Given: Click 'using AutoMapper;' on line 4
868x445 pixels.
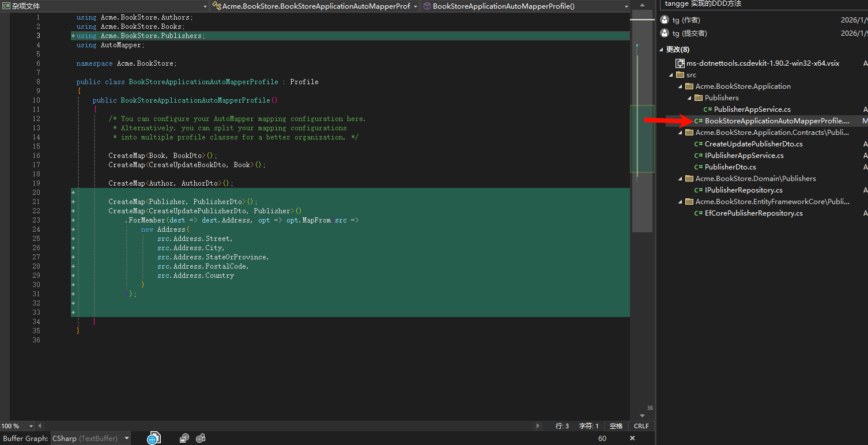Looking at the screenshot, I should point(111,45).
